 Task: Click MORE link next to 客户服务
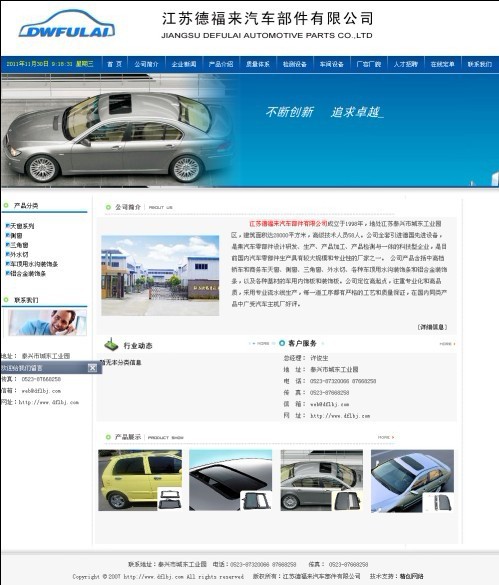point(447,344)
